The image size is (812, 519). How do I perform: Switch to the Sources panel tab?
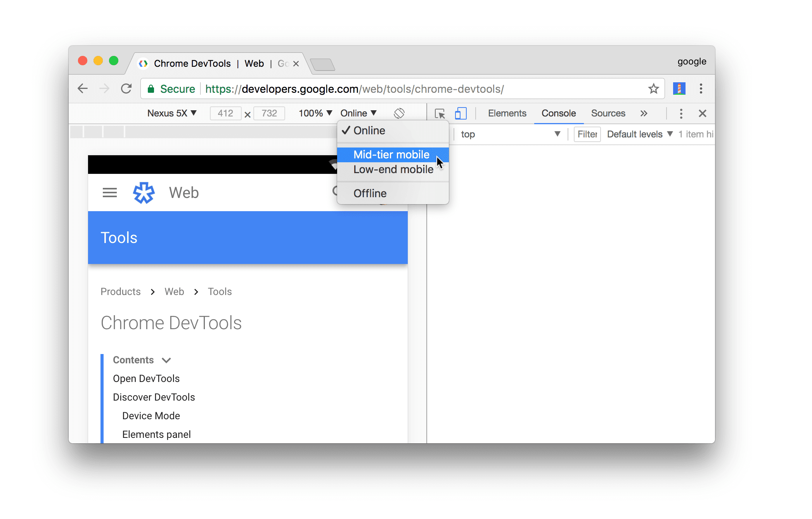coord(609,113)
